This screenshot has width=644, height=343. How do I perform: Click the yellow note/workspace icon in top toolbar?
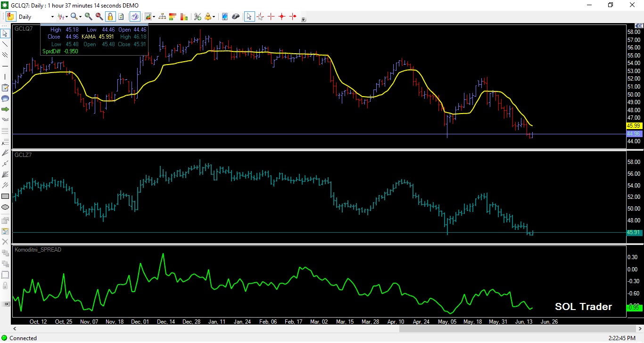coord(10,16)
